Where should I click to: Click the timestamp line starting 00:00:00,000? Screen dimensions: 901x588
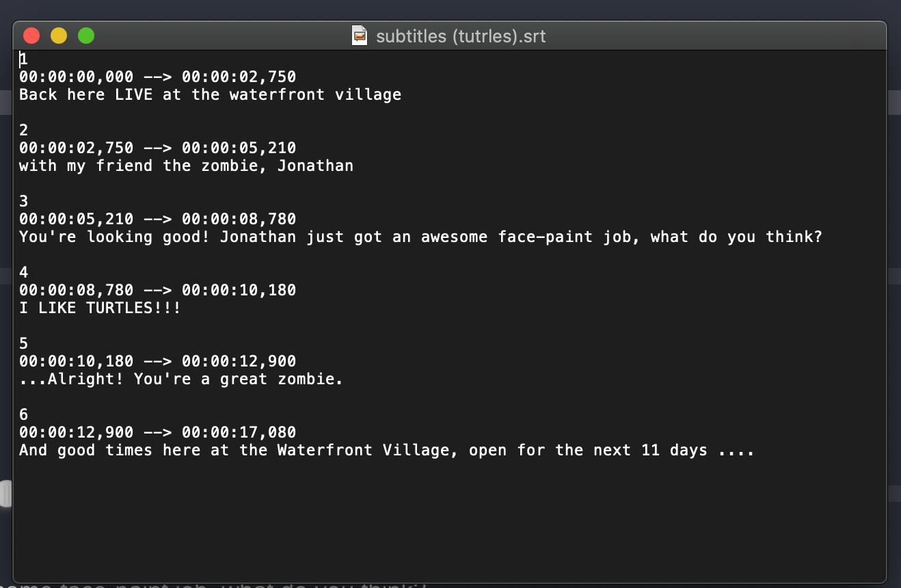point(157,77)
